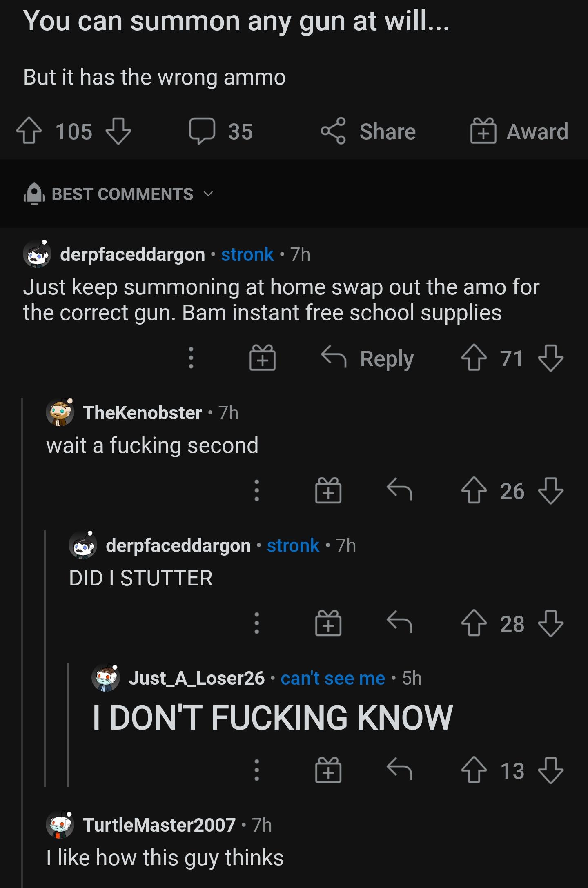Screen dimensions: 588x888
Task: Upvote the comment with 71 points
Action: pyautogui.click(x=474, y=358)
